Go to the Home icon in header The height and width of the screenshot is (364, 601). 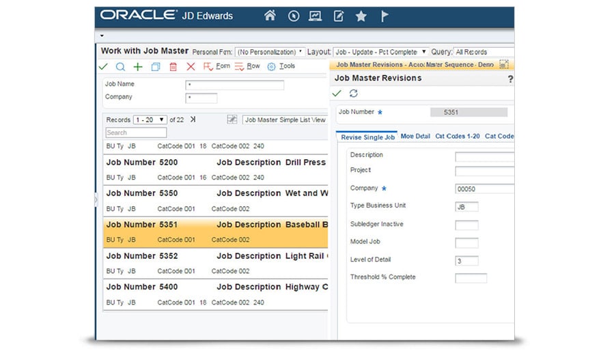click(270, 16)
